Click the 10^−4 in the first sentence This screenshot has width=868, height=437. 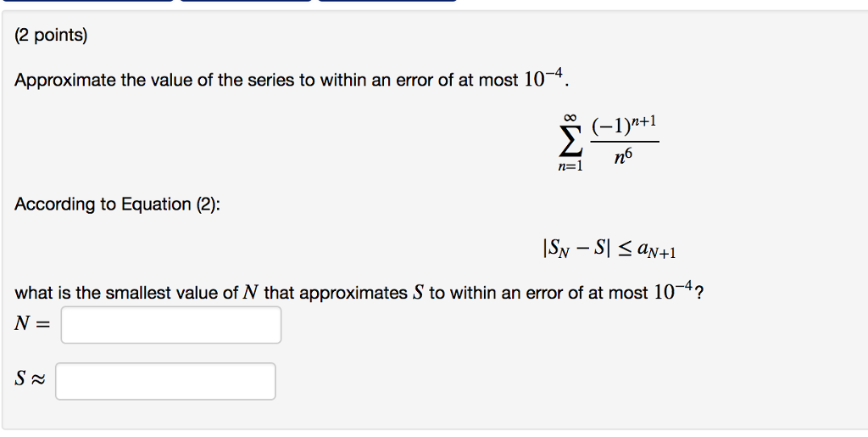(x=543, y=78)
